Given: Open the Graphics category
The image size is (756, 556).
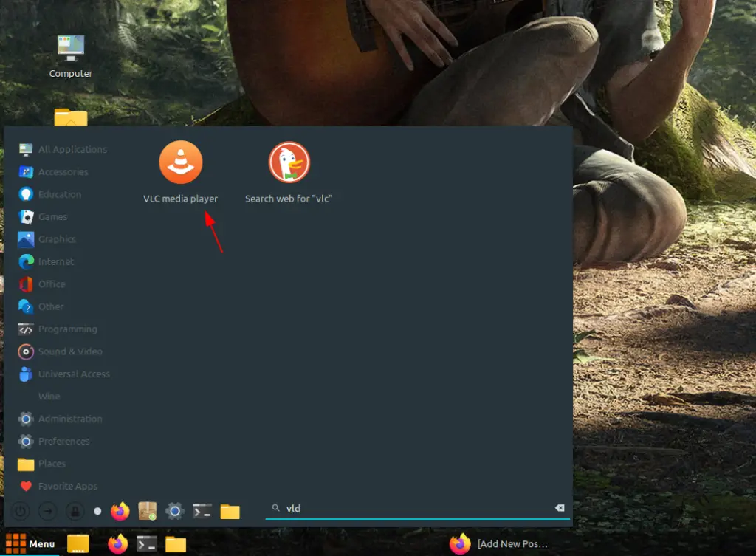Looking at the screenshot, I should click(x=47, y=239).
